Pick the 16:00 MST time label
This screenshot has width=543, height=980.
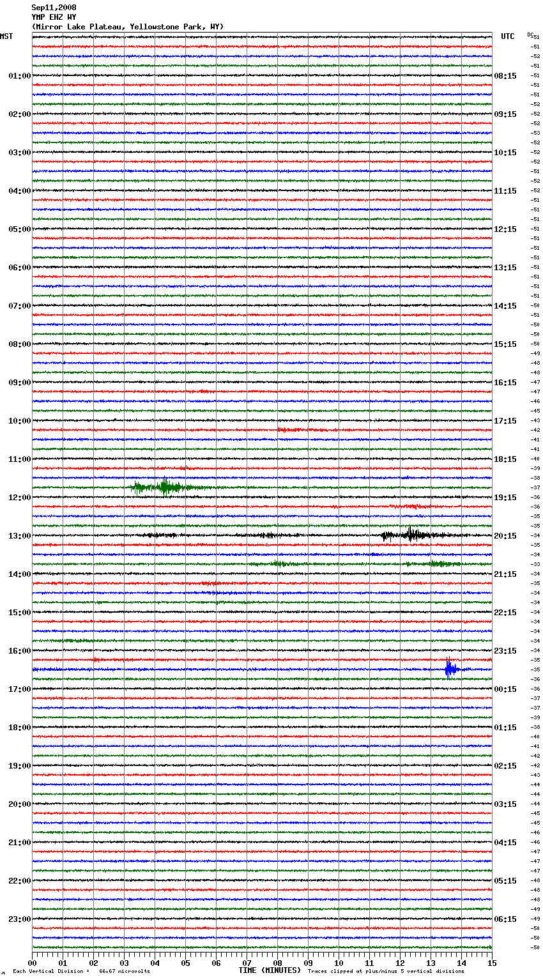[20, 651]
